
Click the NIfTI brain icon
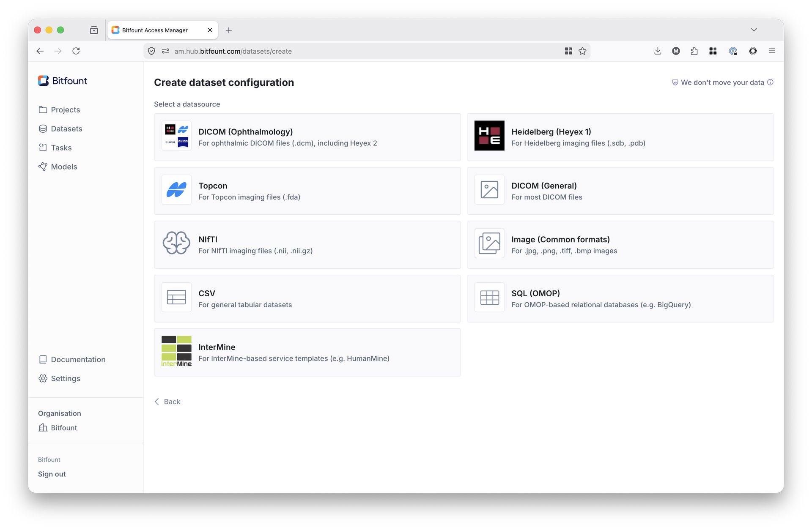click(x=176, y=243)
